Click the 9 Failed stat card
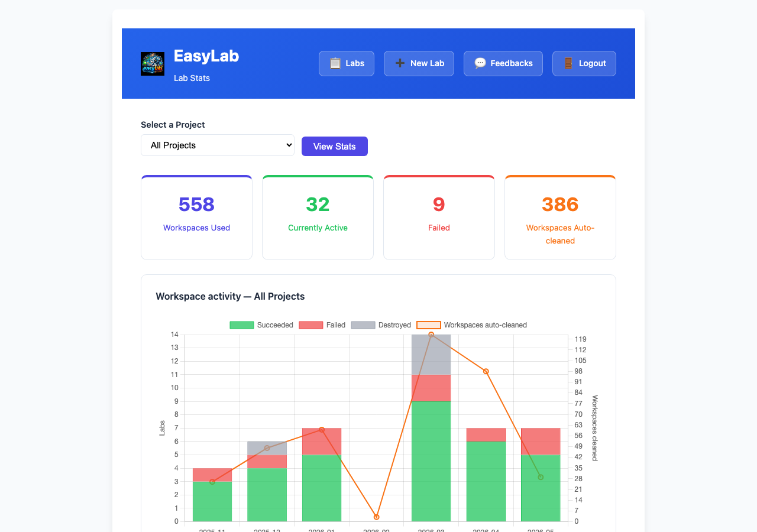 439,218
